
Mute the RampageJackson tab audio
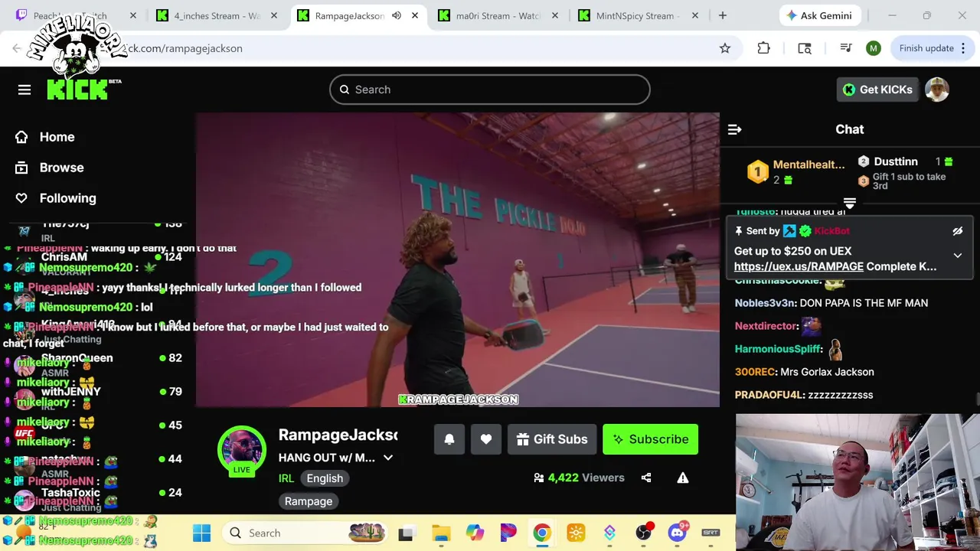397,15
